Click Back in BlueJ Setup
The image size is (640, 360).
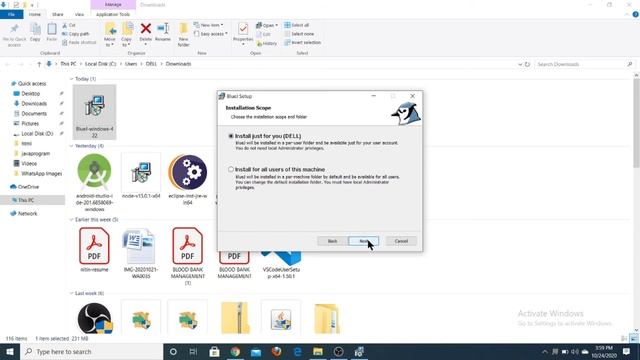tap(332, 241)
